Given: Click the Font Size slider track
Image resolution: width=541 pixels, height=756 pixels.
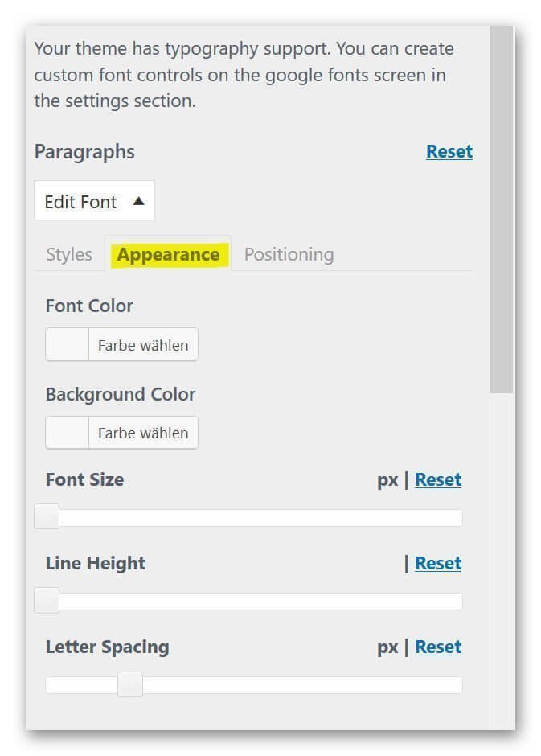Looking at the screenshot, I should 248,518.
